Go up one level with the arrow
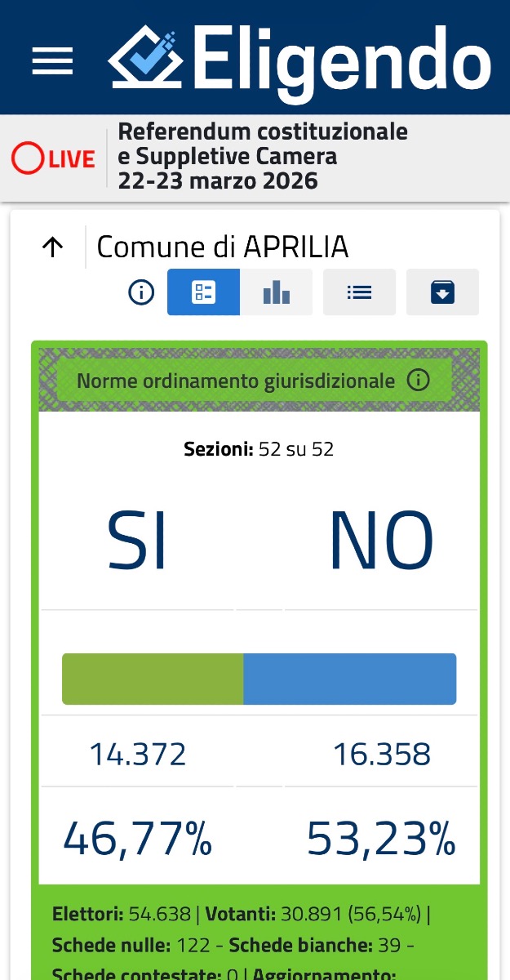 click(52, 247)
